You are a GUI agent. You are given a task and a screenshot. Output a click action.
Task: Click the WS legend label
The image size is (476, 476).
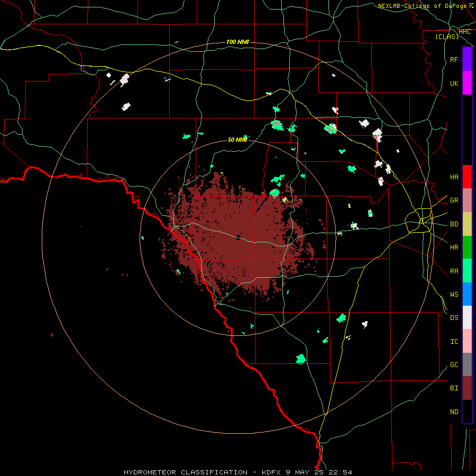click(x=454, y=295)
